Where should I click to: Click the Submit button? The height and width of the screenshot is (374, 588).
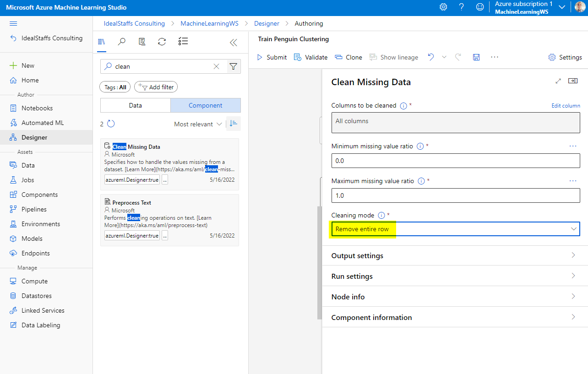(272, 57)
